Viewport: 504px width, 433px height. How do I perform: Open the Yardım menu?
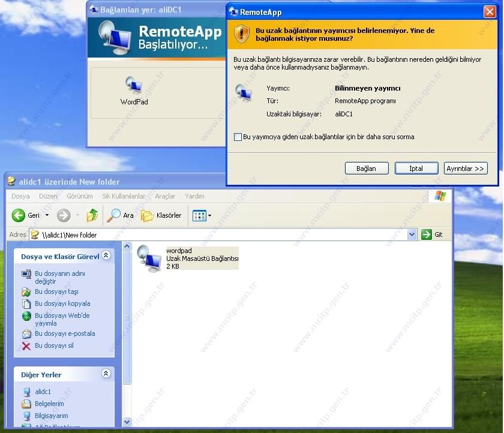pos(194,196)
